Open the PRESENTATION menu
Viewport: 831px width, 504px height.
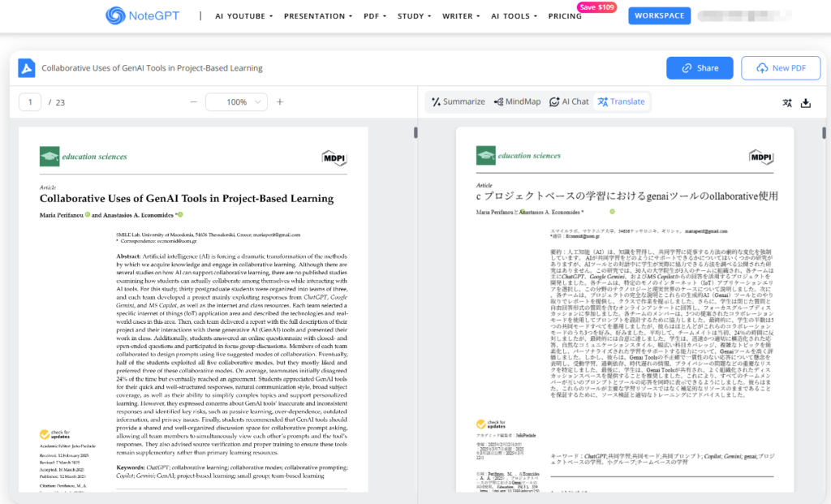(317, 15)
